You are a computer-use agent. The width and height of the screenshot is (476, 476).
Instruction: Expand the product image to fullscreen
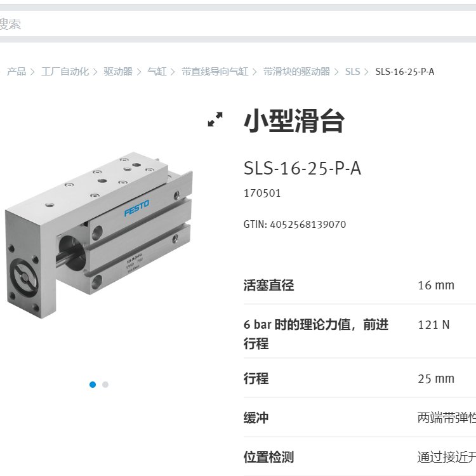pos(215,119)
